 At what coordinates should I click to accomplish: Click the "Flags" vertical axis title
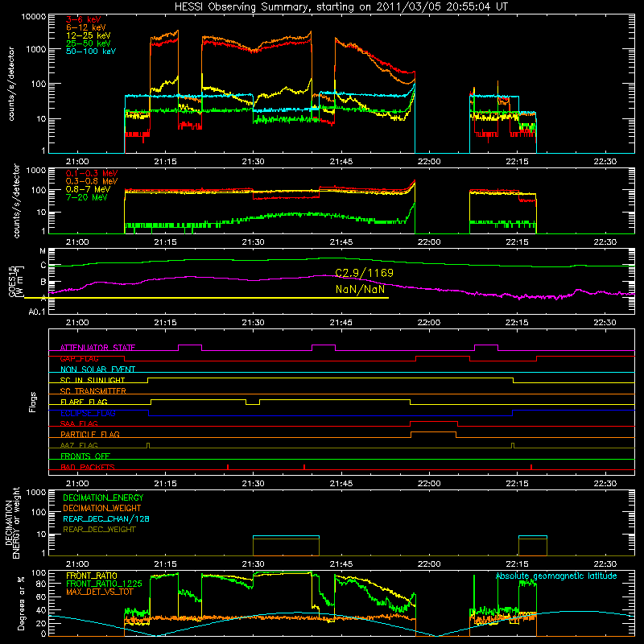click(33, 402)
